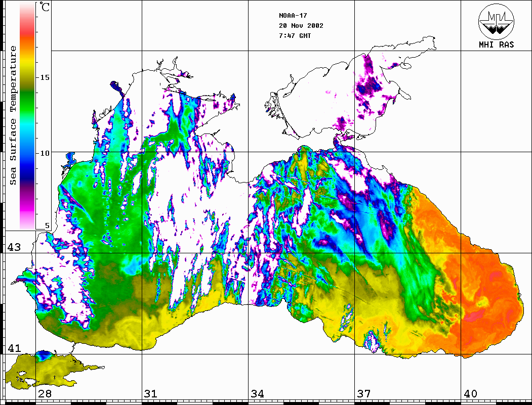Click the longitude label 28

point(45,393)
